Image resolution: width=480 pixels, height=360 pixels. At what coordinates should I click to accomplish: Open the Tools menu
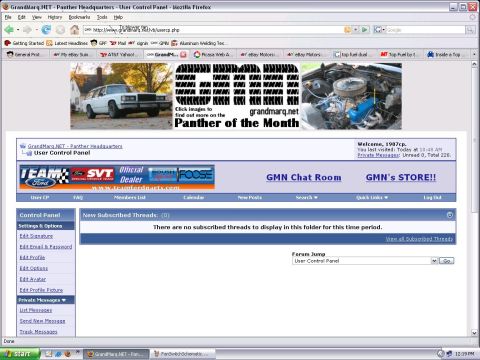pyautogui.click(x=102, y=17)
